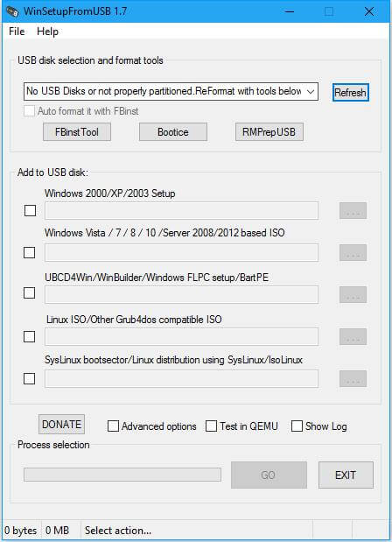Image resolution: width=392 pixels, height=542 pixels.
Task: Open the File menu
Action: pos(17,32)
